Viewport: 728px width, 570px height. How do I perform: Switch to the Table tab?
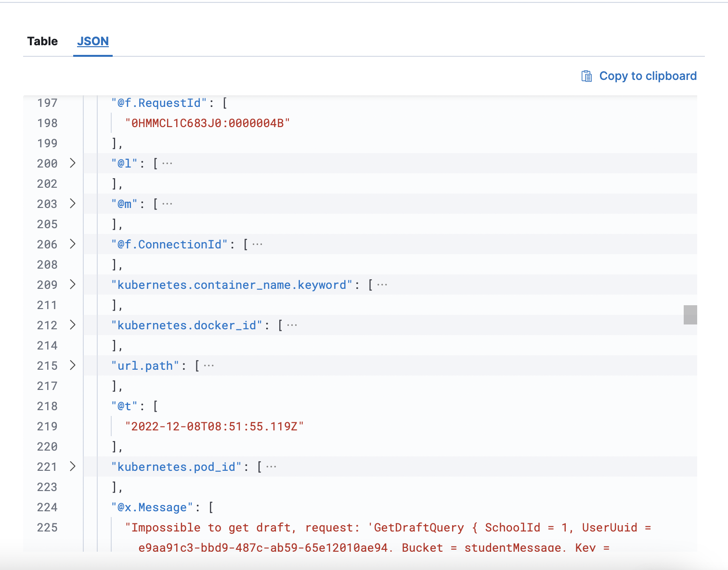[x=42, y=41]
